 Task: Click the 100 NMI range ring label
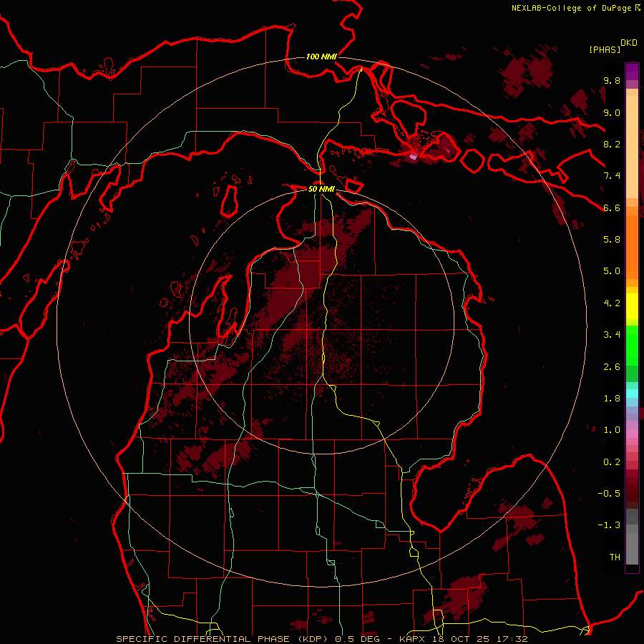tap(321, 57)
